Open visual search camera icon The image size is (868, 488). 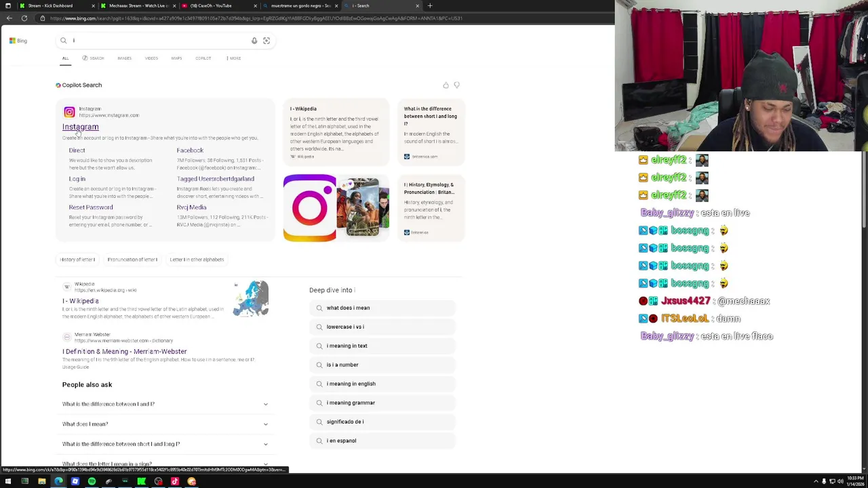point(267,41)
